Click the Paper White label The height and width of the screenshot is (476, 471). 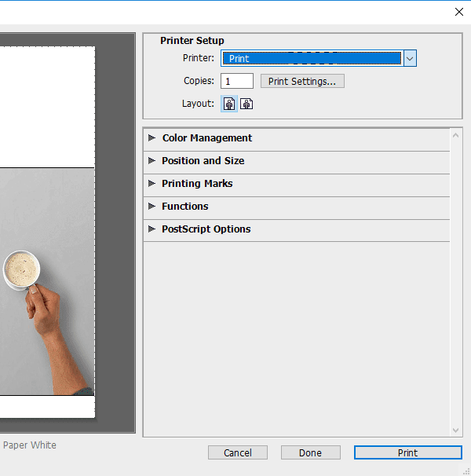pos(30,445)
